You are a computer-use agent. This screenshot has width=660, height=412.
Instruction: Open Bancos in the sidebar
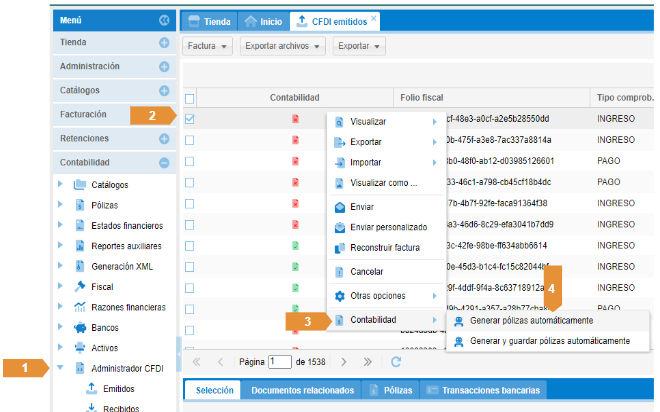(x=104, y=327)
